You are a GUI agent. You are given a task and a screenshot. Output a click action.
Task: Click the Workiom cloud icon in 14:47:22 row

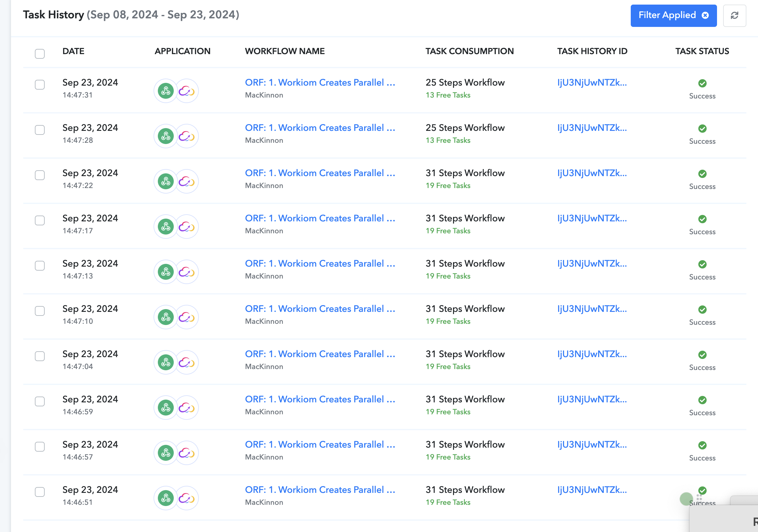coord(187,181)
